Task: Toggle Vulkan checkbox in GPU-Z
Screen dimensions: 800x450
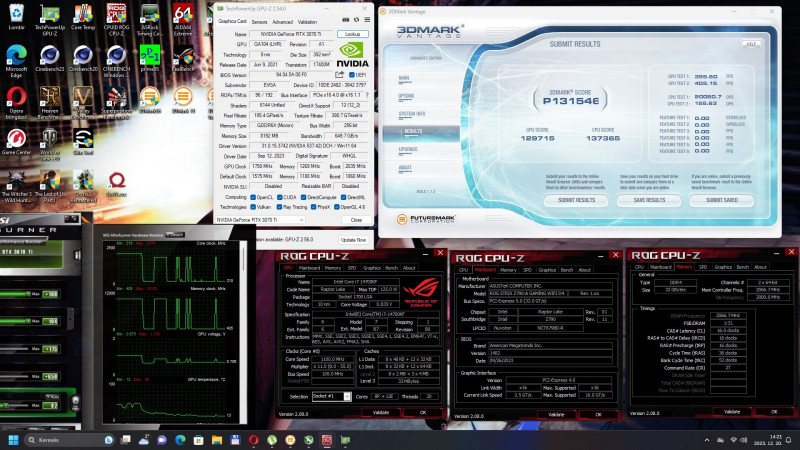Action: click(253, 207)
